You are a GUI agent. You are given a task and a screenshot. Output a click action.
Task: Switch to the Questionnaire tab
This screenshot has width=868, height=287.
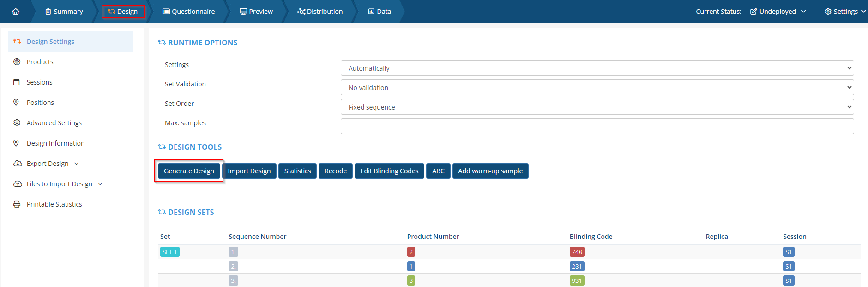188,12
